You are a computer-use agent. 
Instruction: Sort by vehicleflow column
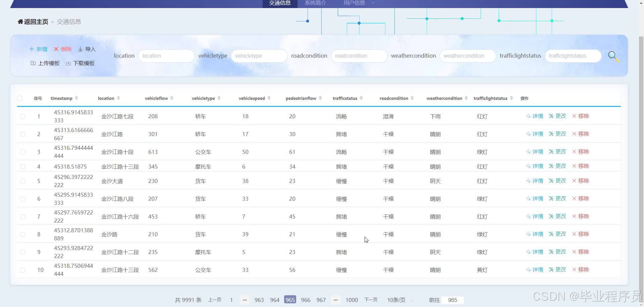click(x=172, y=98)
